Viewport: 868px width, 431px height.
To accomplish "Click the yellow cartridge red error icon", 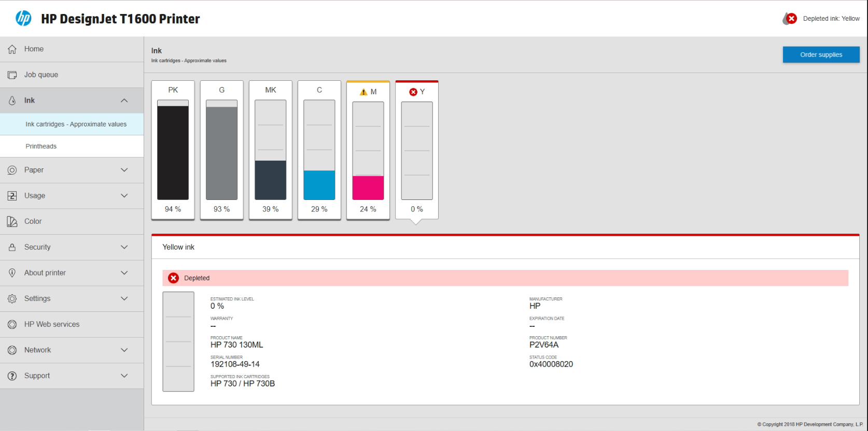I will click(x=413, y=92).
